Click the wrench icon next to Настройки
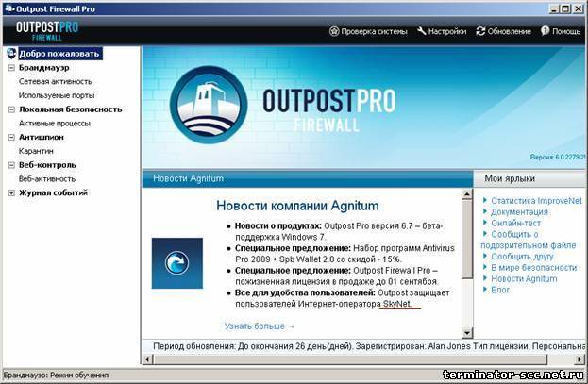The image size is (588, 384). coord(422,31)
